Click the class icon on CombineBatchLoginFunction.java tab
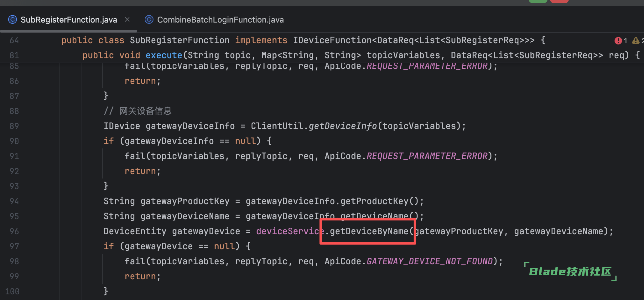Screen dimensions: 644x300 [149, 20]
